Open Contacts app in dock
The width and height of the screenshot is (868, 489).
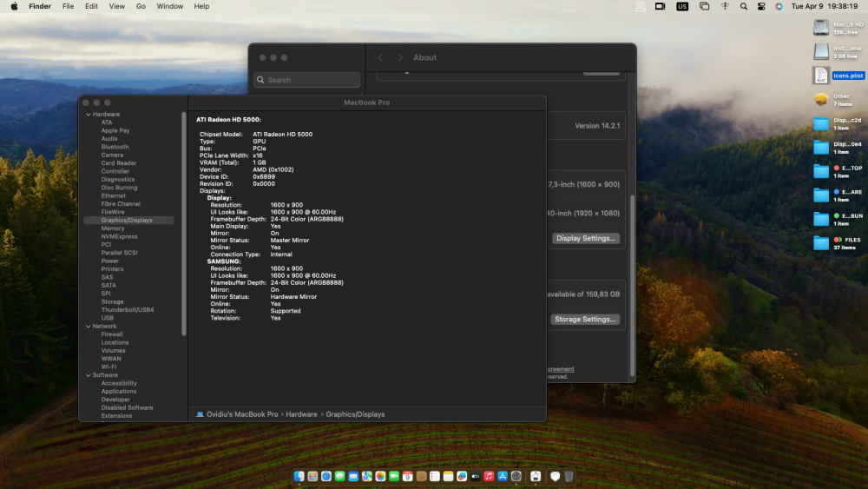click(421, 476)
